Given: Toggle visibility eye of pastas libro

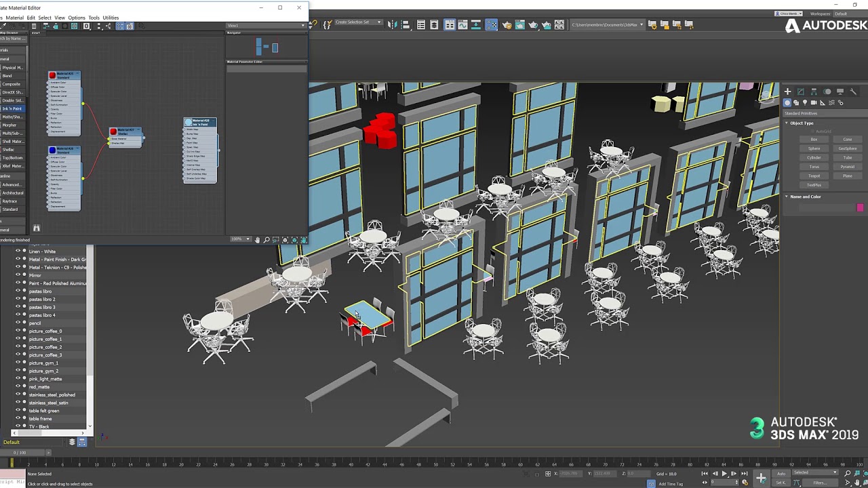Looking at the screenshot, I should (x=18, y=291).
